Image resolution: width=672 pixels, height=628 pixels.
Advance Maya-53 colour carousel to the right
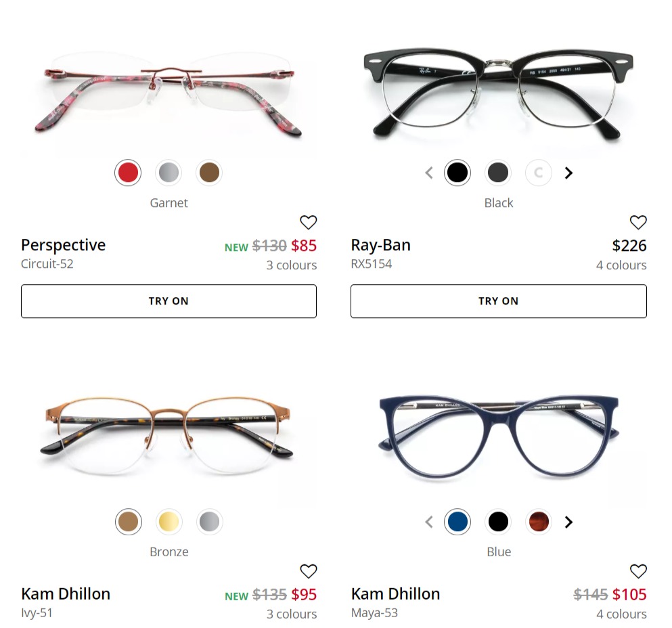568,522
